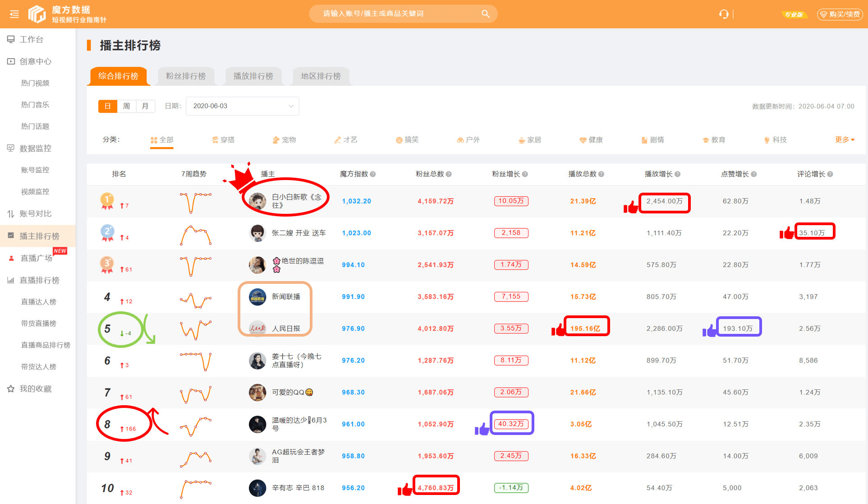Viewport: 868px width, 504px height.
Task: Collapse the sidebar with the hamburger icon
Action: click(x=14, y=14)
